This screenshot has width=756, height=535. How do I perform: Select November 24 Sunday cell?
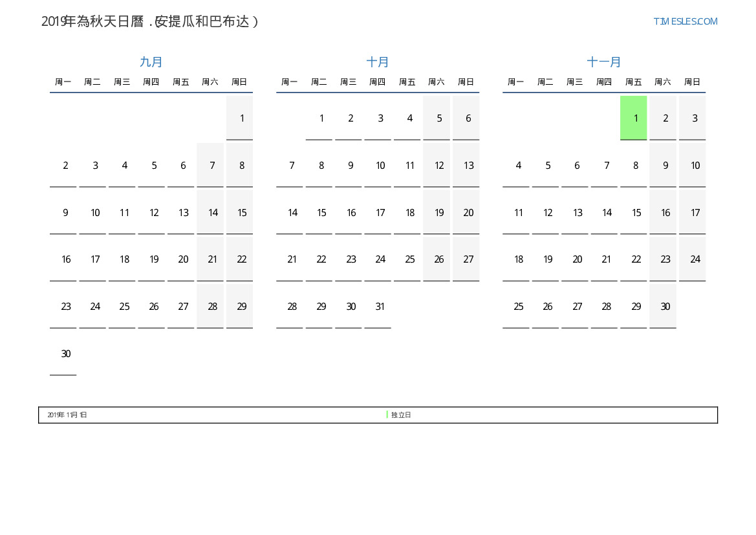click(x=693, y=259)
